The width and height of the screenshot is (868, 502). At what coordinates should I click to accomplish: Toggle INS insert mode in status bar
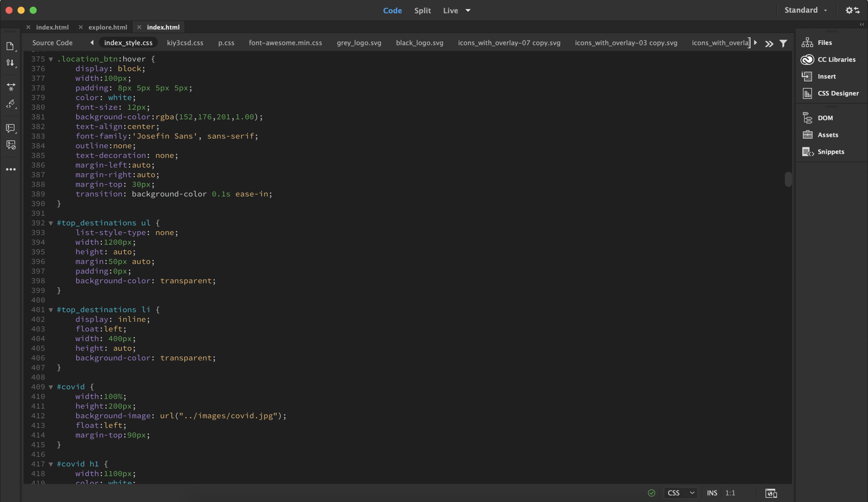(712, 493)
